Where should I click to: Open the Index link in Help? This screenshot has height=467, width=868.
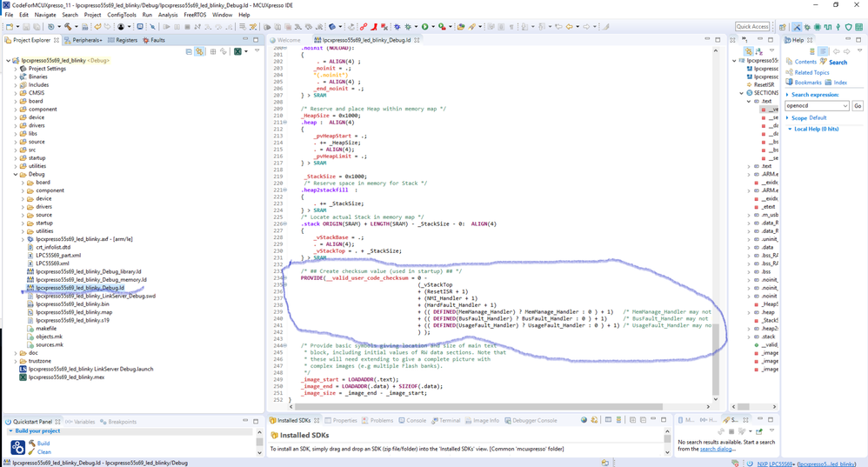pos(840,83)
